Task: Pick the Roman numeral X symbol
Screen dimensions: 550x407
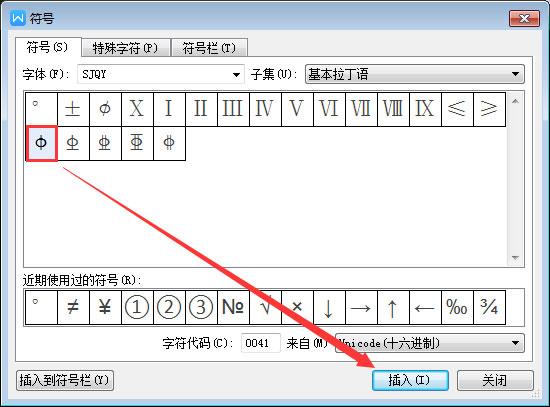Action: 137,109
